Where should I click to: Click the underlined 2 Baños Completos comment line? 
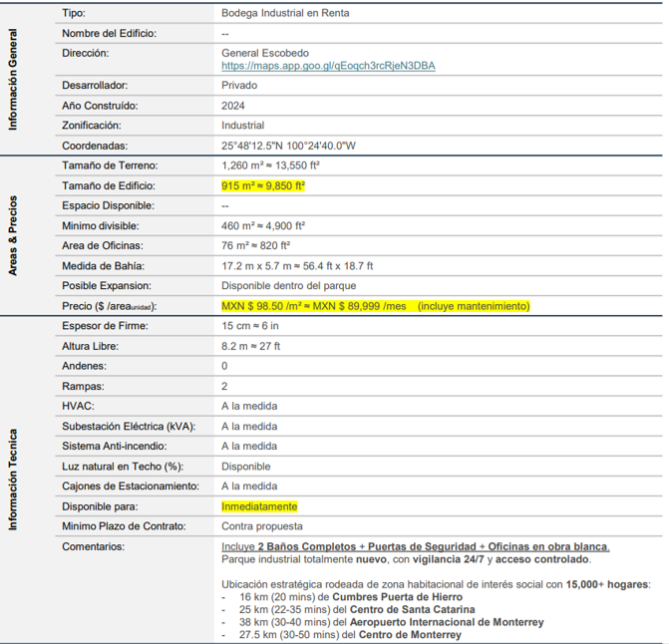(x=415, y=546)
